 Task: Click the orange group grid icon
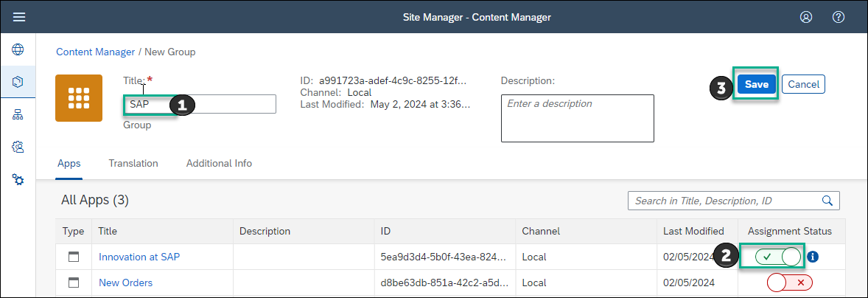coord(79,98)
